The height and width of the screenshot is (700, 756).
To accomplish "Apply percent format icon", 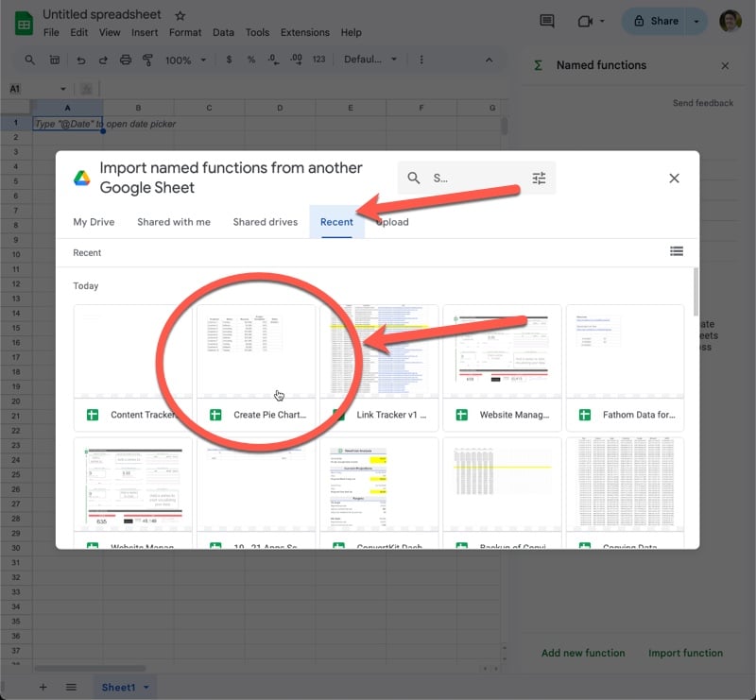I will click(250, 60).
